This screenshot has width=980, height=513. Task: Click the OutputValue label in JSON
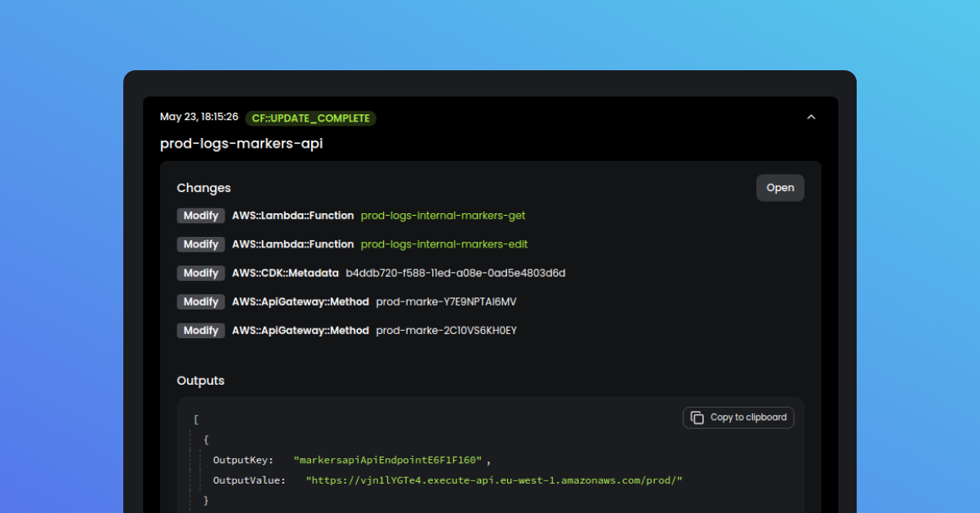click(250, 480)
